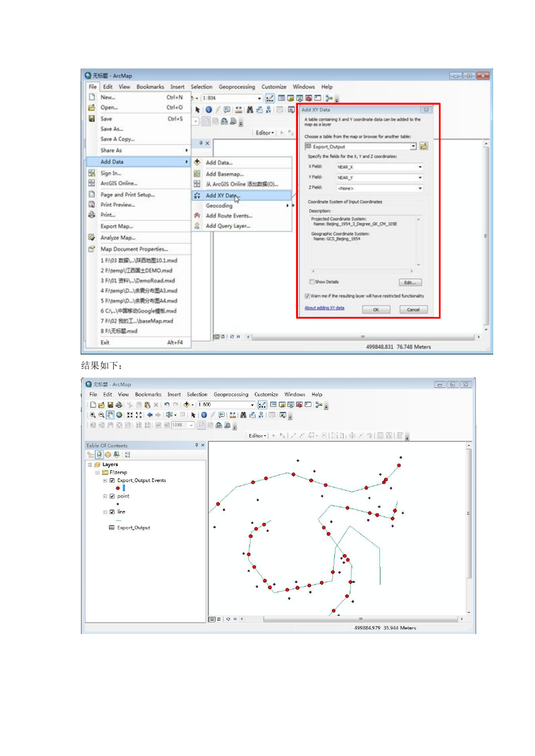Switch TOC to List By Source
This screenshot has height=756, width=535.
point(99,455)
